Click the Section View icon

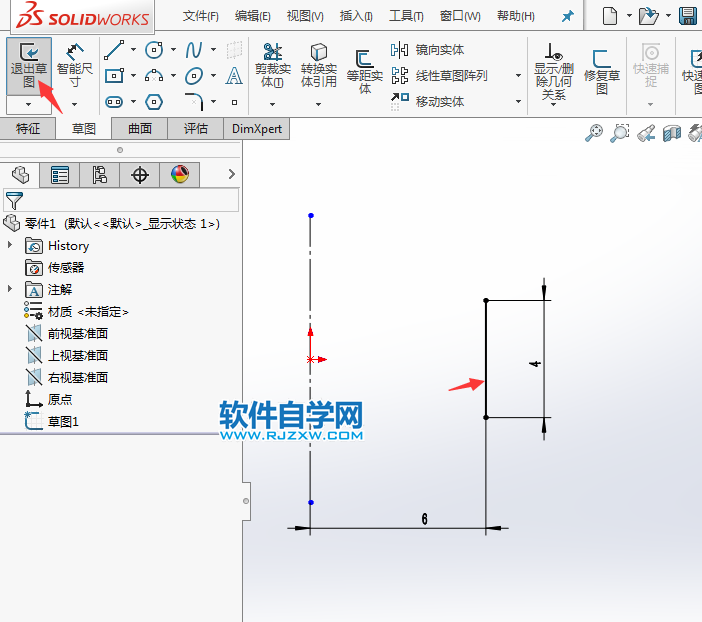tap(672, 133)
